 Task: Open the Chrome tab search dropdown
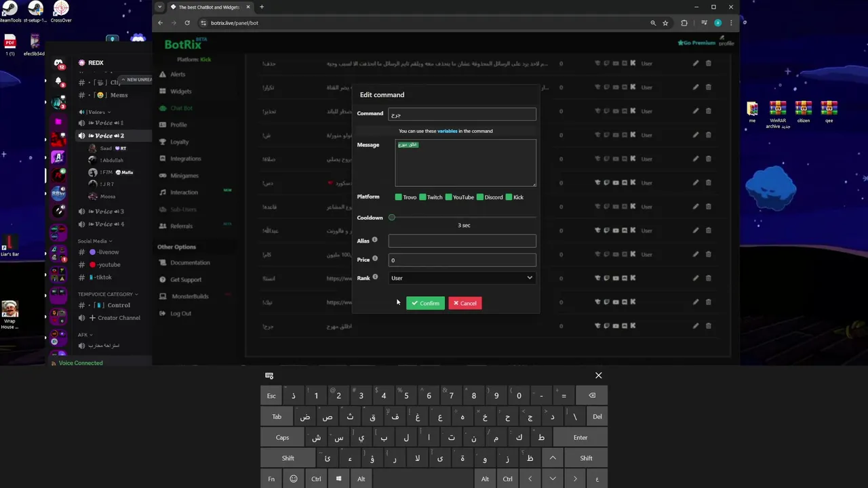pyautogui.click(x=160, y=7)
